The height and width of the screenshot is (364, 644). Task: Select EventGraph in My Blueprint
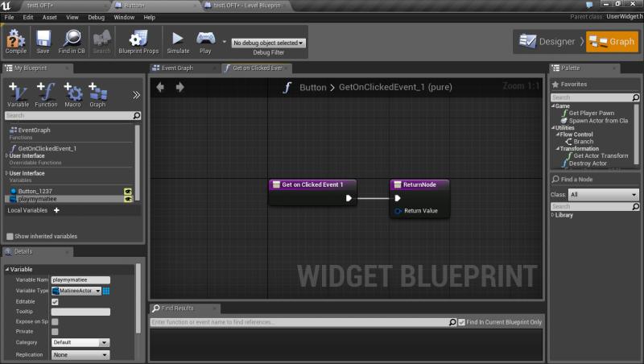point(34,130)
